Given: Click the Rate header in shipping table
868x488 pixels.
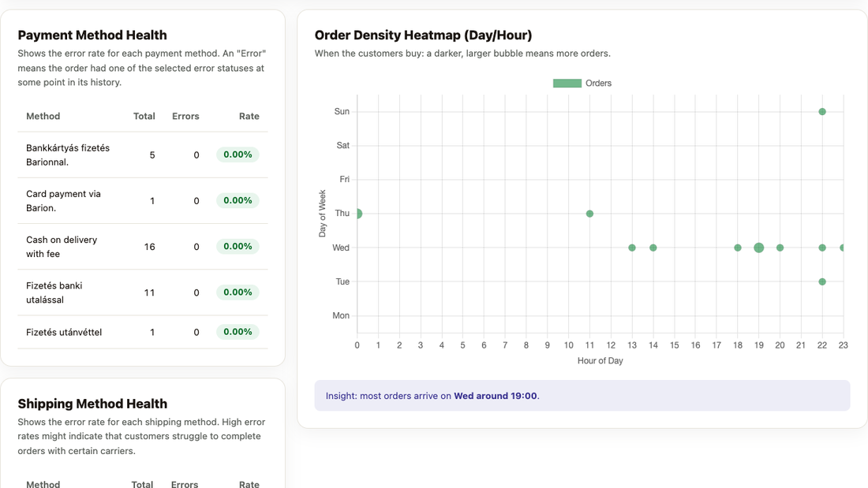Looking at the screenshot, I should tap(249, 483).
